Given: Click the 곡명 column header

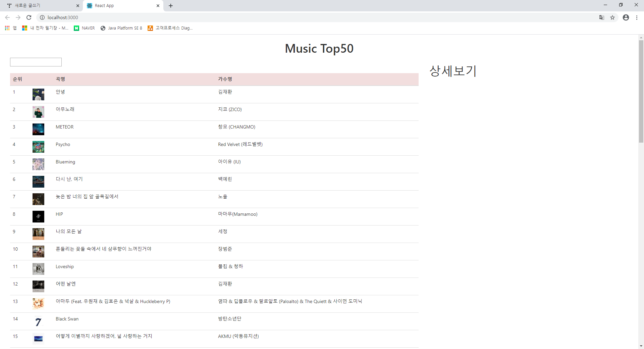Looking at the screenshot, I should tap(60, 79).
